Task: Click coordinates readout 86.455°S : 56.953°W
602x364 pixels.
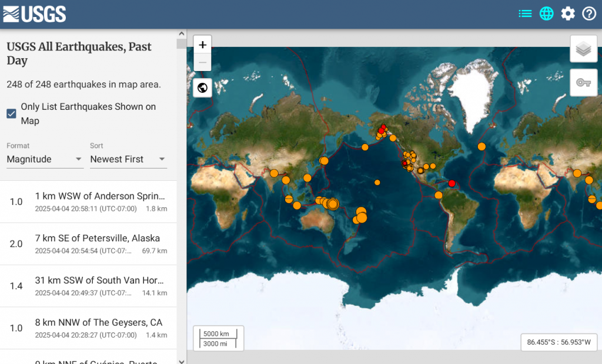Action: (558, 342)
